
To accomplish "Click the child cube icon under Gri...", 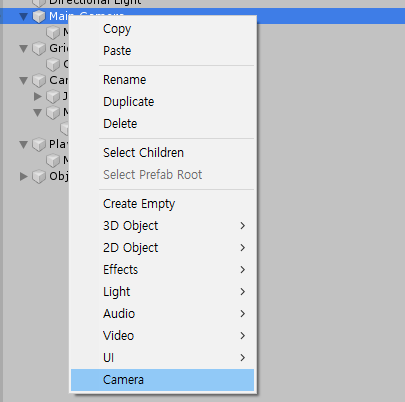I will (x=53, y=65).
